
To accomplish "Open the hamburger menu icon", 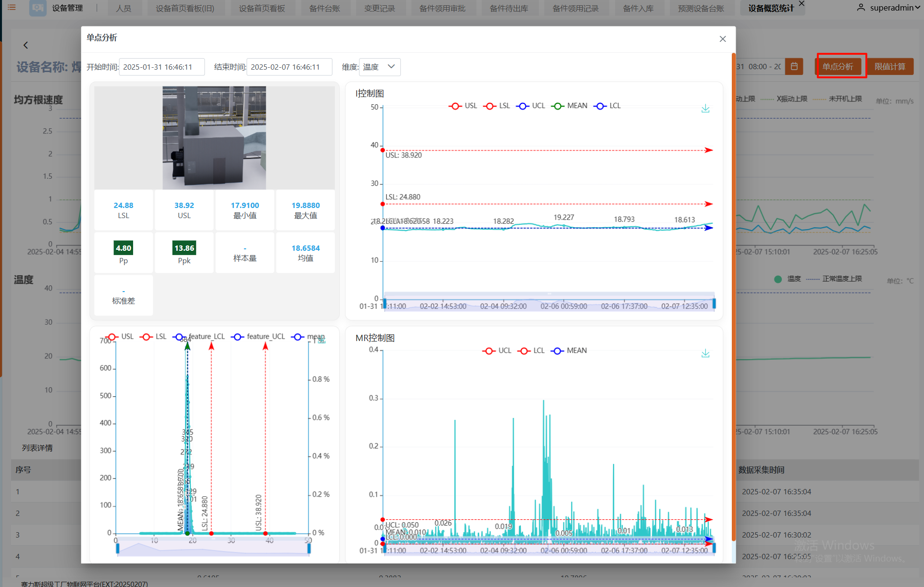I will [12, 8].
